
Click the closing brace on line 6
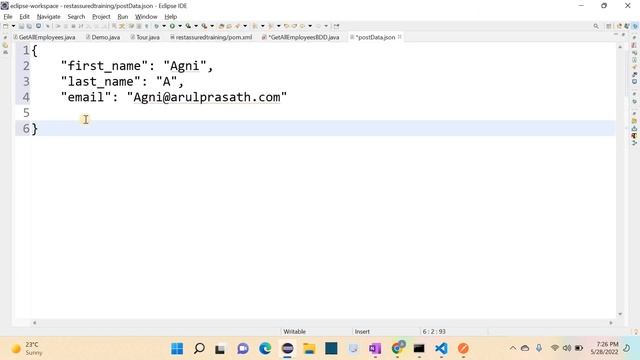tap(35, 129)
